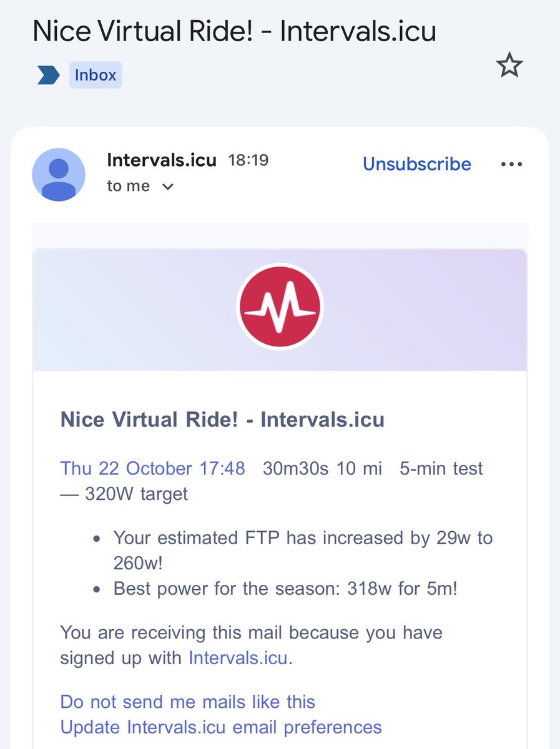
Task: Tap the estimated FTP increased bullet text
Action: pyautogui.click(x=303, y=549)
